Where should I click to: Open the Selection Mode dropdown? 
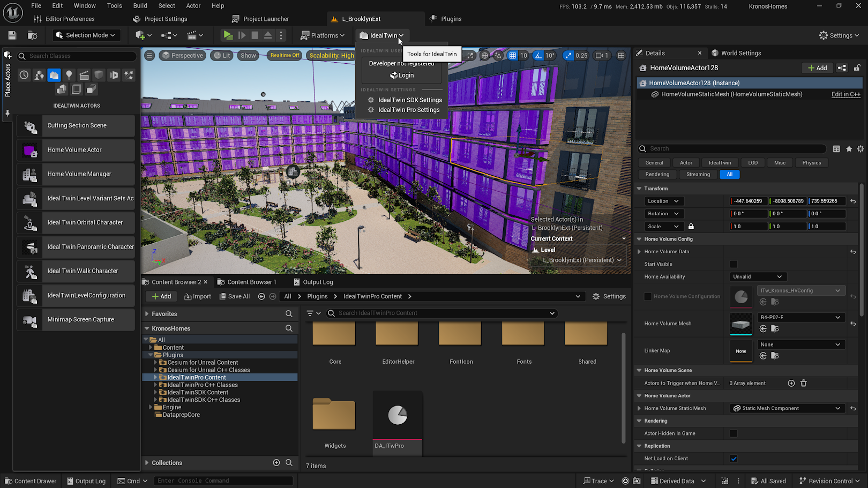coord(86,35)
